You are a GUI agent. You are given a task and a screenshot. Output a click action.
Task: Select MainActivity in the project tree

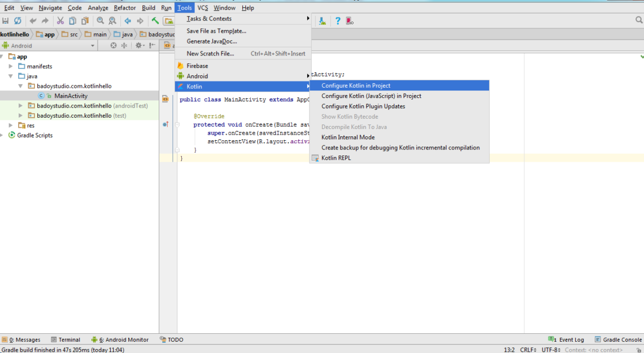71,96
